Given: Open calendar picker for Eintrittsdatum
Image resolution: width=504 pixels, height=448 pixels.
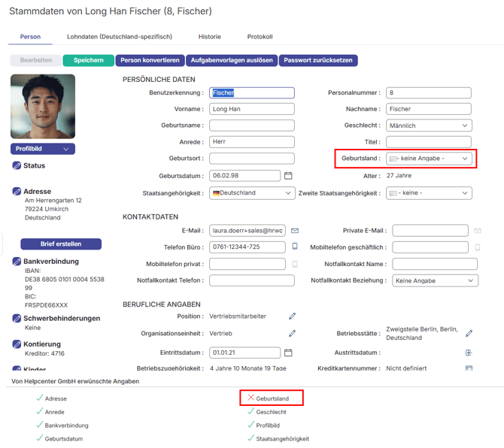Looking at the screenshot, I should tap(288, 352).
